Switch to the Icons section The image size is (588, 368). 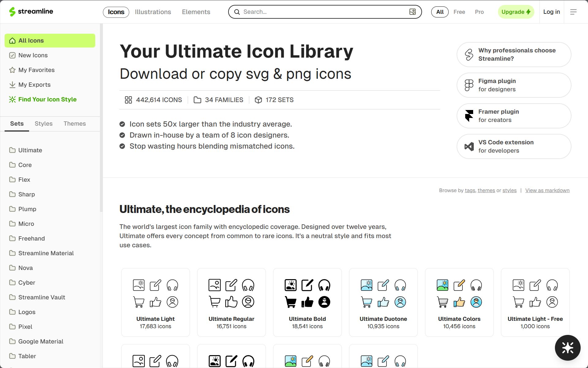click(x=116, y=12)
